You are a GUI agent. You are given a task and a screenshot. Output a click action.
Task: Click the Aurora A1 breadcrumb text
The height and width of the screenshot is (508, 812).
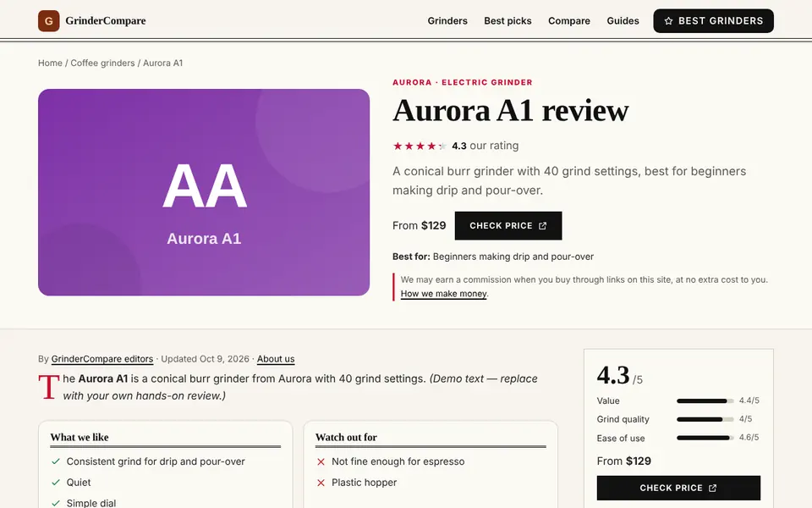click(x=162, y=63)
